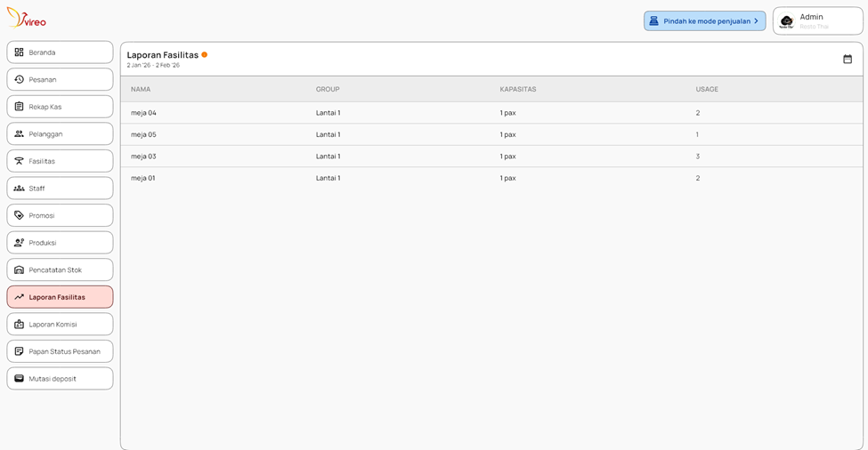
Task: Open the Fasilitas menu
Action: (x=60, y=161)
